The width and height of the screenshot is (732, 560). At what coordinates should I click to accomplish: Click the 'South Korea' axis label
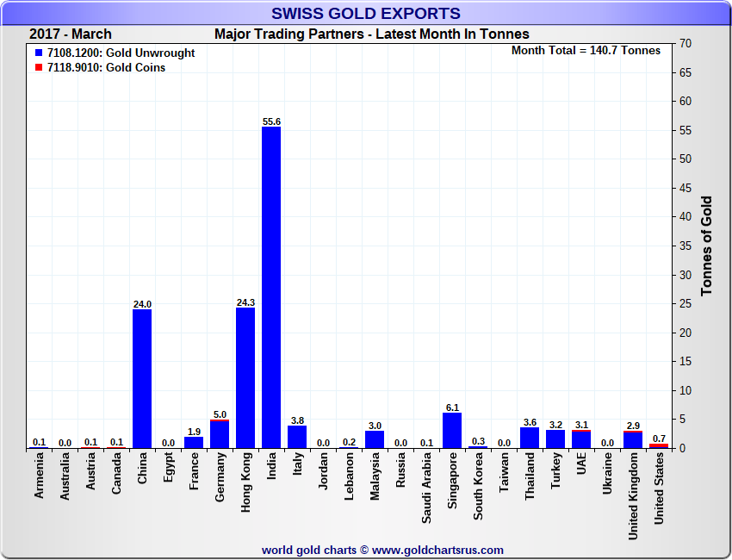(479, 486)
